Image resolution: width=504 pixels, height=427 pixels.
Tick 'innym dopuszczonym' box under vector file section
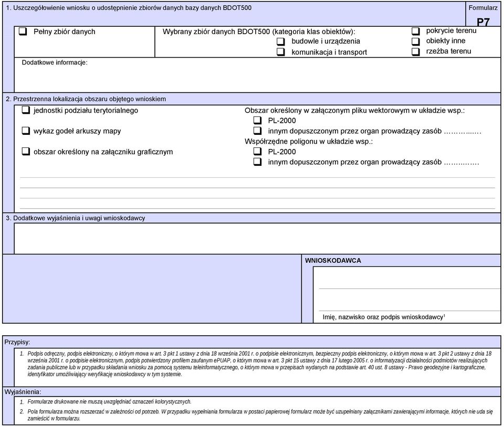coord(257,131)
